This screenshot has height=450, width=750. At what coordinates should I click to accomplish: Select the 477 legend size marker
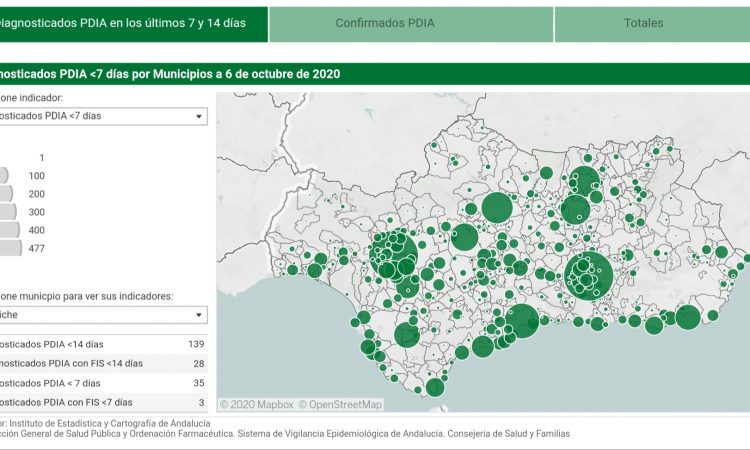10,248
